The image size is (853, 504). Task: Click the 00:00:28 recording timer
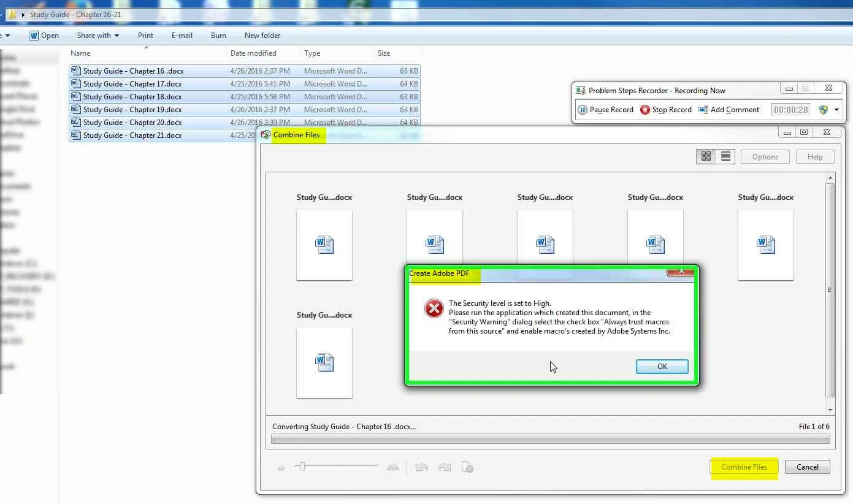click(x=790, y=110)
